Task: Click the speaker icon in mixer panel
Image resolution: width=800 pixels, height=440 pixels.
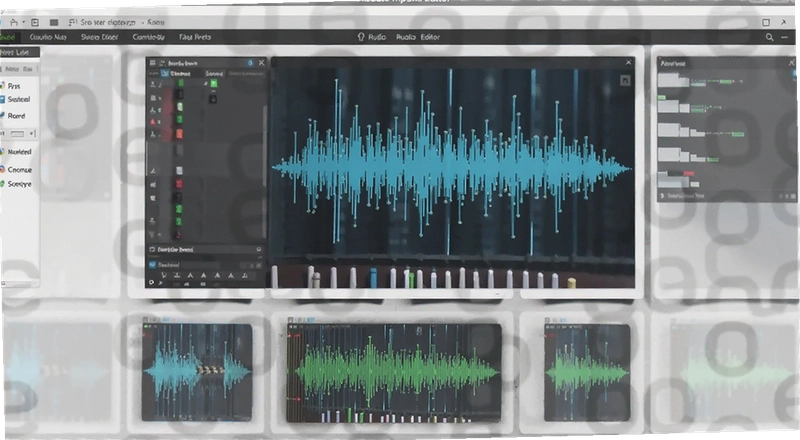Action: pos(153,185)
